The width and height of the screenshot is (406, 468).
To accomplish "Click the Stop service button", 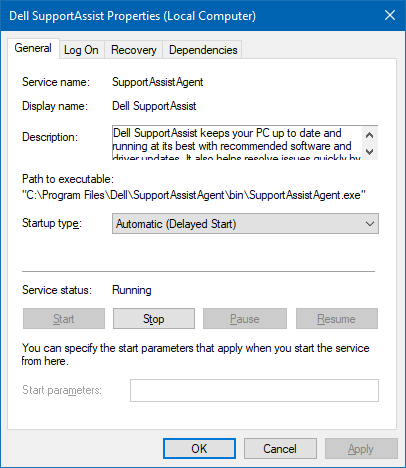I will 154,319.
